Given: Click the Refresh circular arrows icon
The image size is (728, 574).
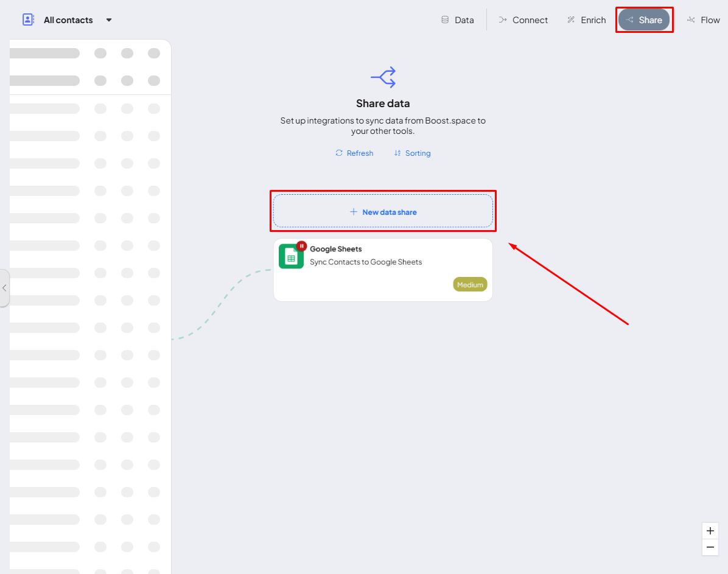Looking at the screenshot, I should [339, 153].
